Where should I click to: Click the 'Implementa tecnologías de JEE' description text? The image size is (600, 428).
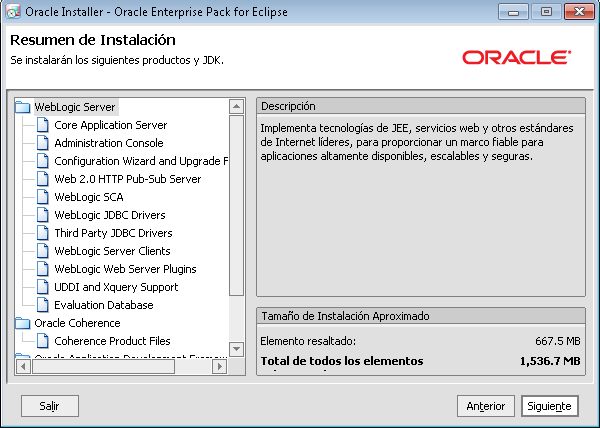tap(417, 142)
